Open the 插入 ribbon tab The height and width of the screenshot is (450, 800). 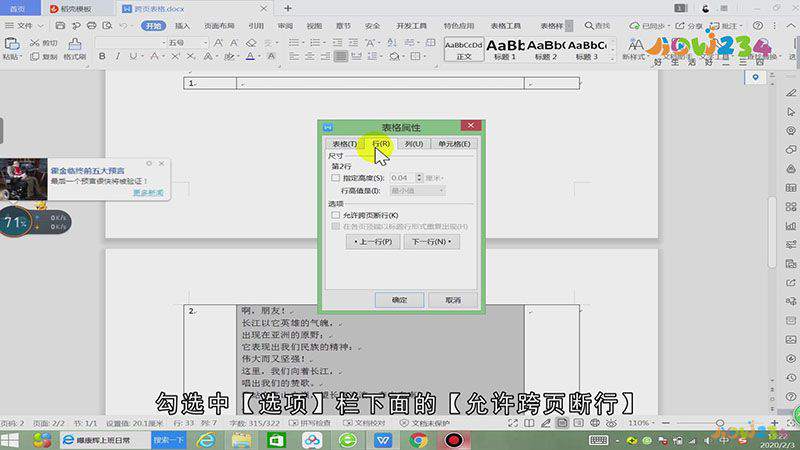tap(182, 26)
